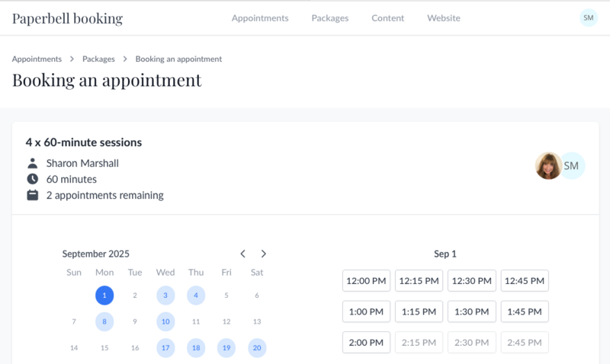The height and width of the screenshot is (364, 610).
Task: Click the SM initials badge beside photo
Action: click(x=572, y=165)
